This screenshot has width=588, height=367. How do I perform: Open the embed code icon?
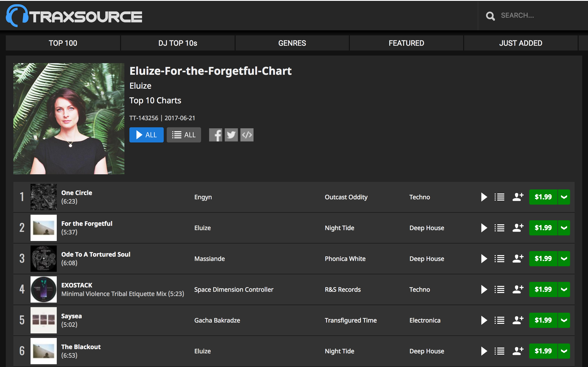[x=247, y=135]
